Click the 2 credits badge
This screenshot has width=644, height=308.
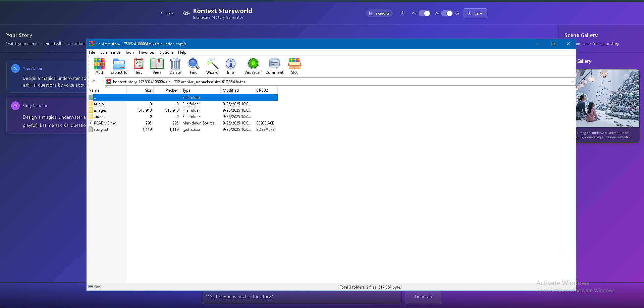coord(379,13)
